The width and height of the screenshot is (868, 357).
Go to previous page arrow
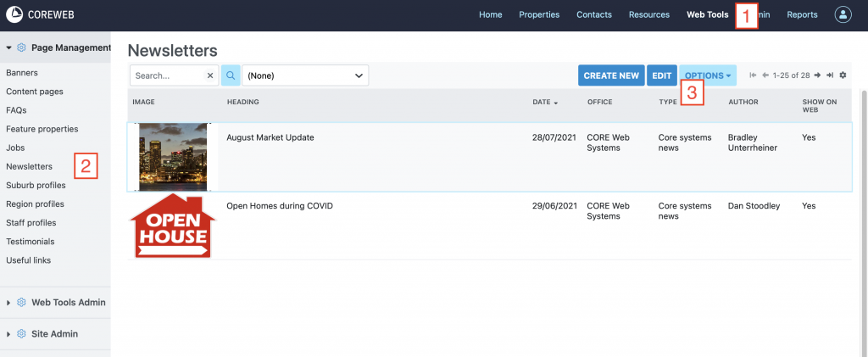[x=765, y=75]
